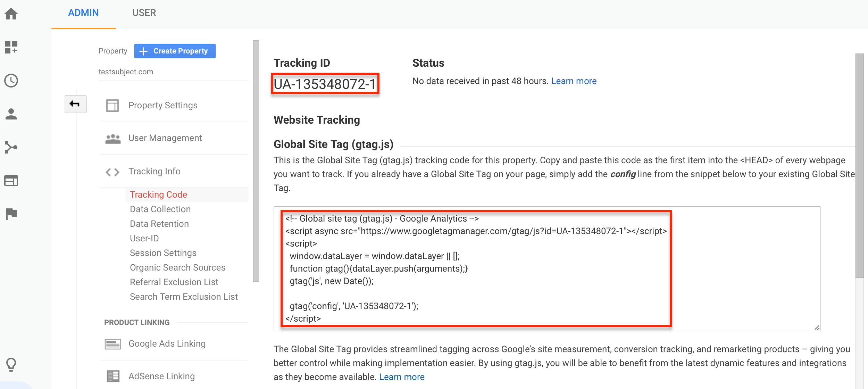Open Property Settings

tap(163, 105)
